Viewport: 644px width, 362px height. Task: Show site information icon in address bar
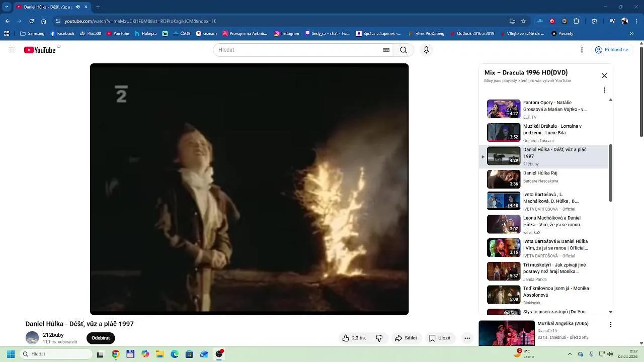[58, 21]
